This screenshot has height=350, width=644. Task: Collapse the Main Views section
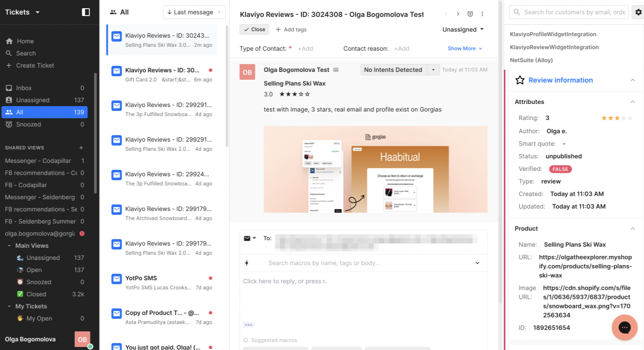coord(10,246)
